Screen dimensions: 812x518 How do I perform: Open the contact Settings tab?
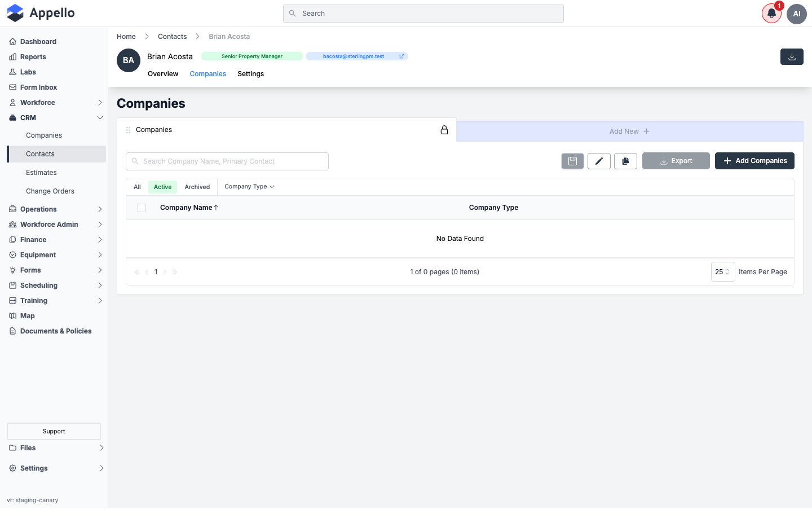(251, 74)
